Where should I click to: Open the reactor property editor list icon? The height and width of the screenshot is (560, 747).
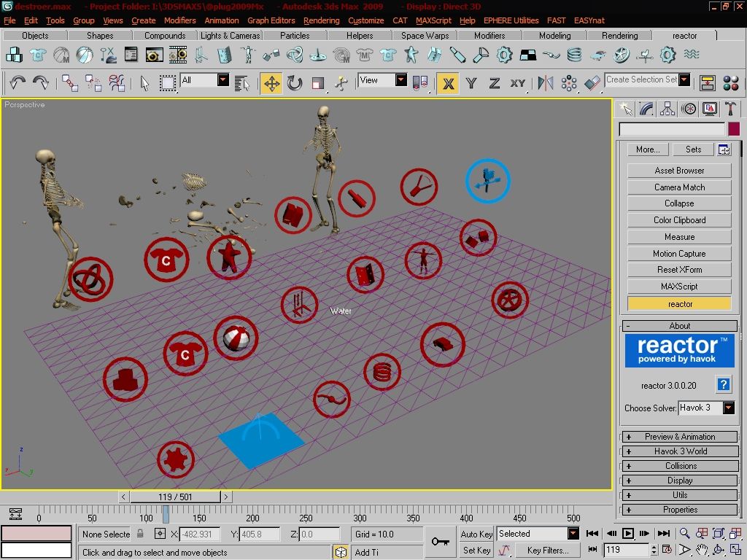click(x=131, y=55)
